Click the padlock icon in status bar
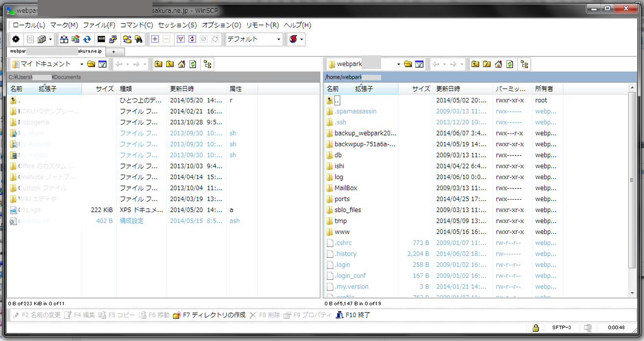Screen dimensions: 644x341 coord(536,328)
